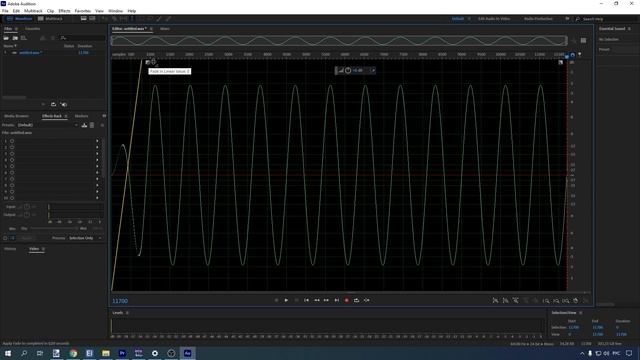Switch to Media Browser tab
Viewport: 640px width, 360px height.
click(x=16, y=116)
